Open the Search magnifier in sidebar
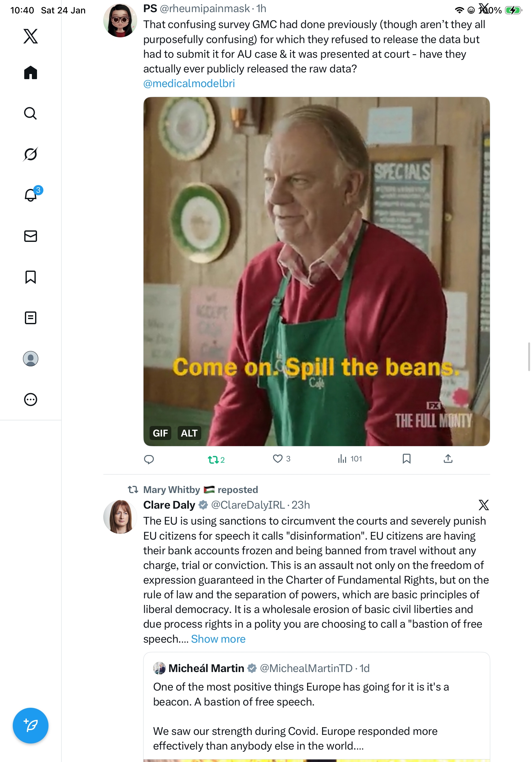 tap(31, 113)
